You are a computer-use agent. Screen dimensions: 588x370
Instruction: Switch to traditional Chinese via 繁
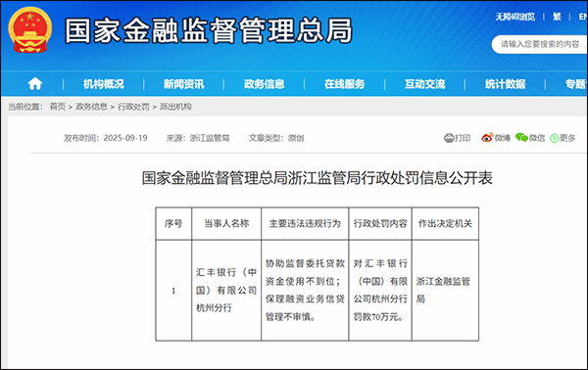click(x=557, y=17)
